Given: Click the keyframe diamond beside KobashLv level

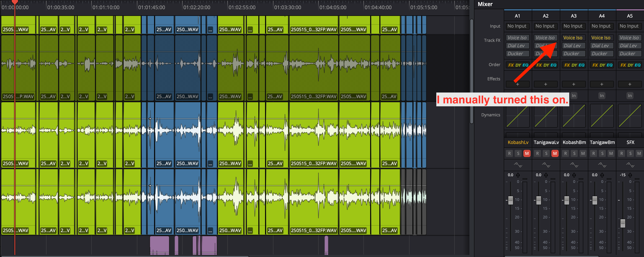Looking at the screenshot, I should 518,175.
